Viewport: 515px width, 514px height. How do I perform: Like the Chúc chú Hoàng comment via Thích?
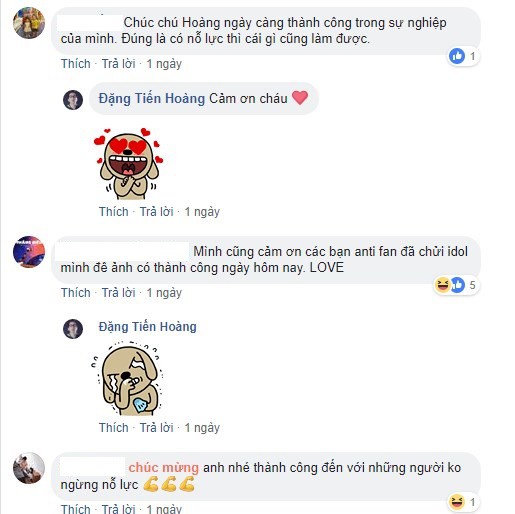[x=76, y=64]
